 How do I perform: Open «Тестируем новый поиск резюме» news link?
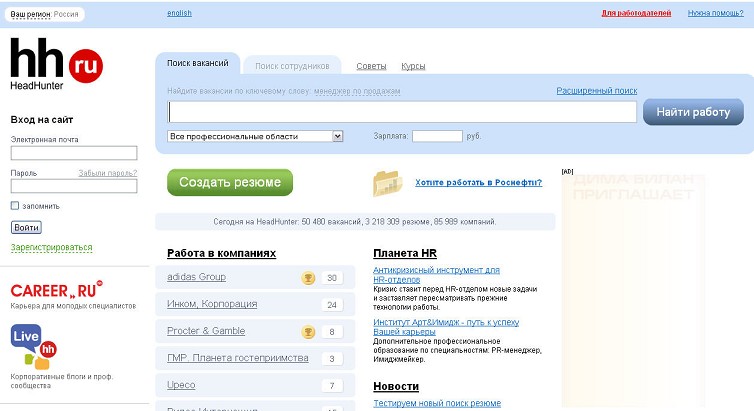coord(437,403)
